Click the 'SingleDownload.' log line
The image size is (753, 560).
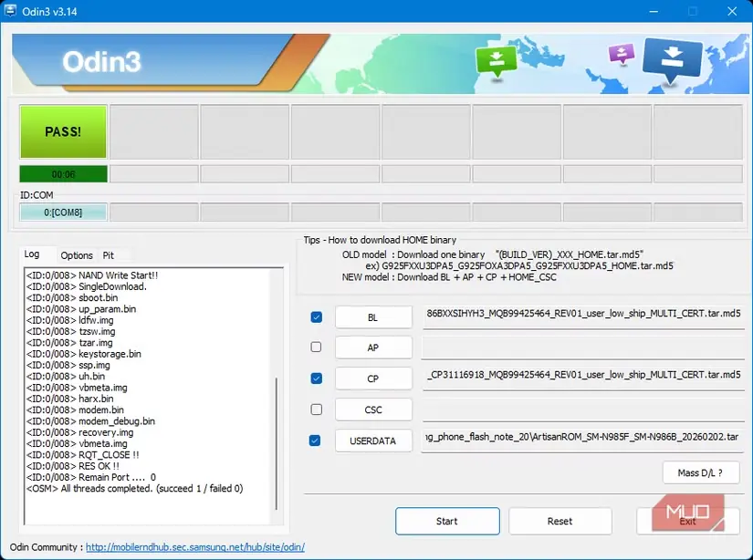click(x=87, y=286)
